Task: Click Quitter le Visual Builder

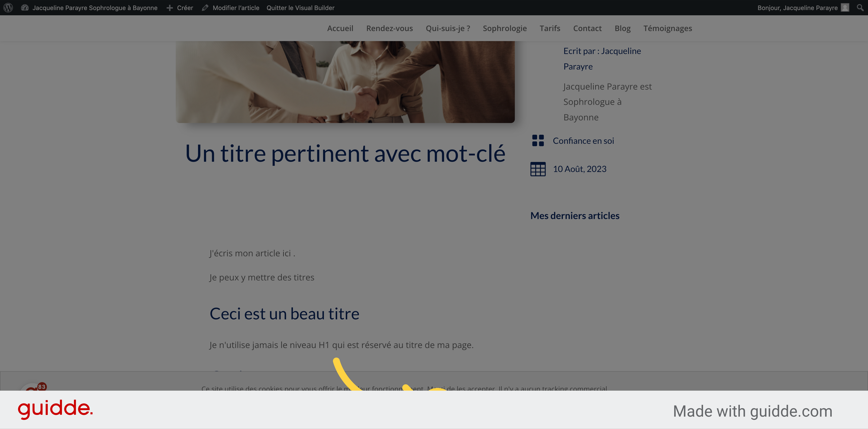Action: (300, 7)
